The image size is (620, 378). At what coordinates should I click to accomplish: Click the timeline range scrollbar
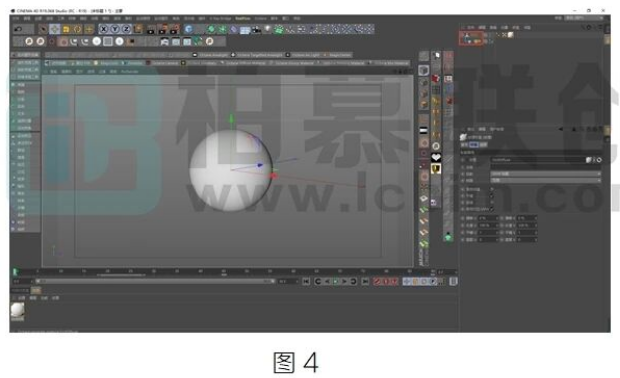154,281
